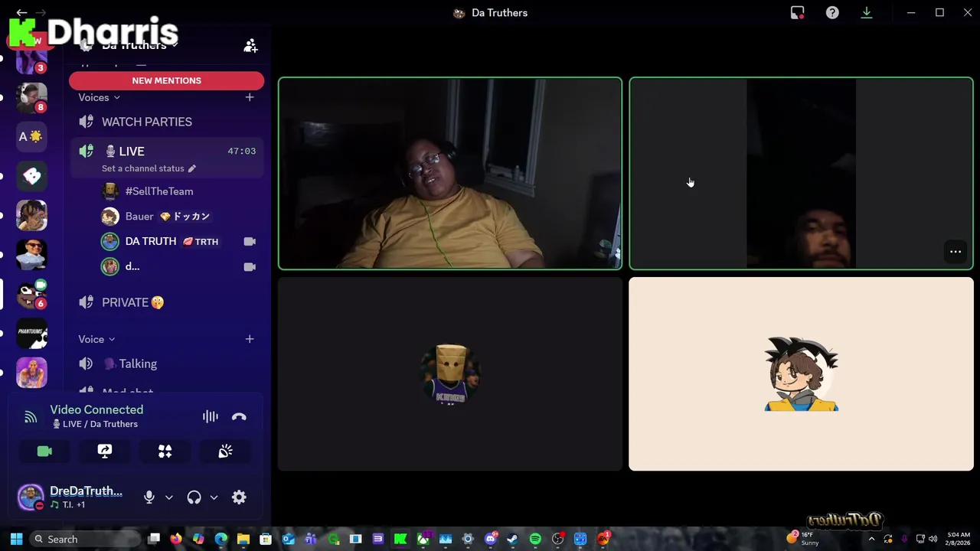Open the Discord inbox icon in title bar
The height and width of the screenshot is (551, 980).
coord(798,12)
